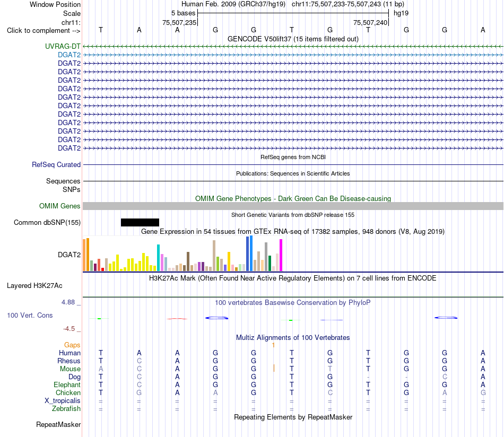The width and height of the screenshot is (504, 437).
Task: Click the UVRAG-DT green arrow transcript line
Action: tap(293, 46)
